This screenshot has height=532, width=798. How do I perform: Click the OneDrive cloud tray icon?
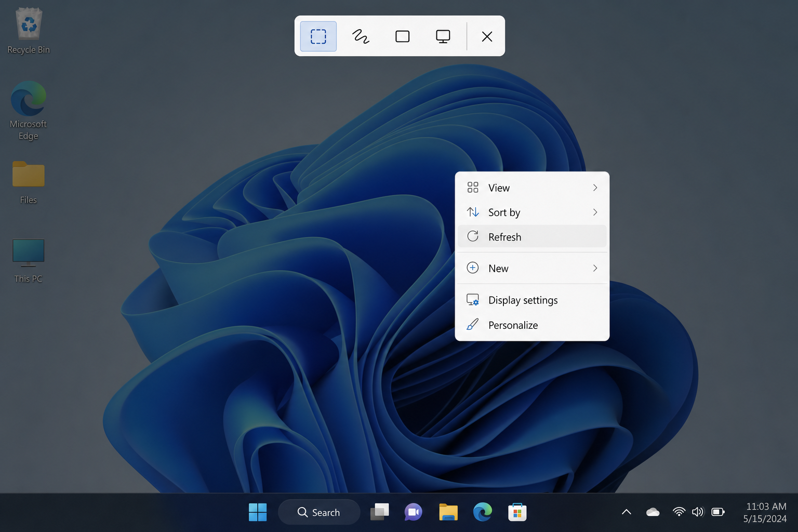coord(653,512)
